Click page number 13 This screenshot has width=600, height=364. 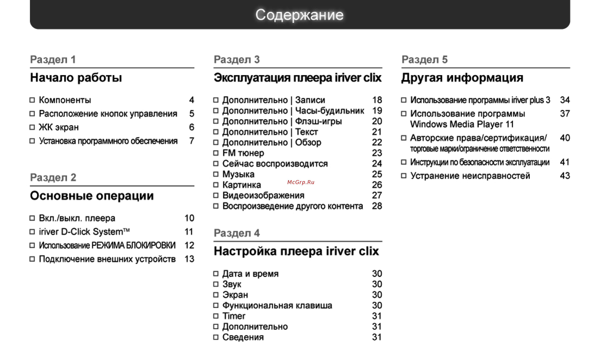(189, 259)
